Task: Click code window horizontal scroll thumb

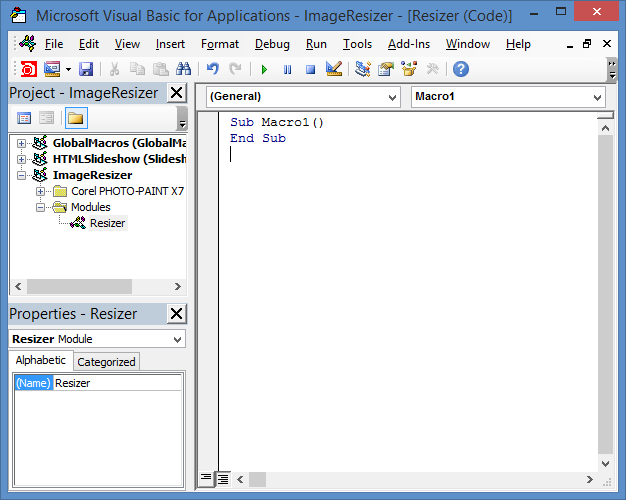Action: (258, 479)
